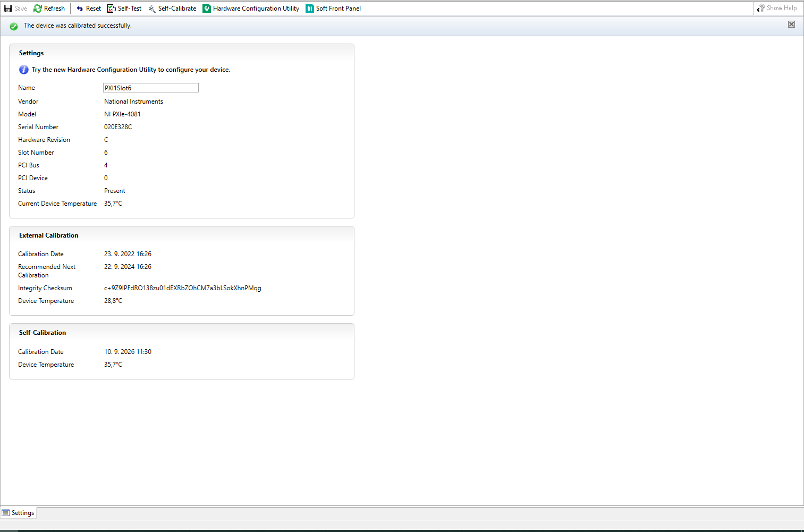Click the vendor value National Instruments
804x532 pixels.
[x=133, y=102]
